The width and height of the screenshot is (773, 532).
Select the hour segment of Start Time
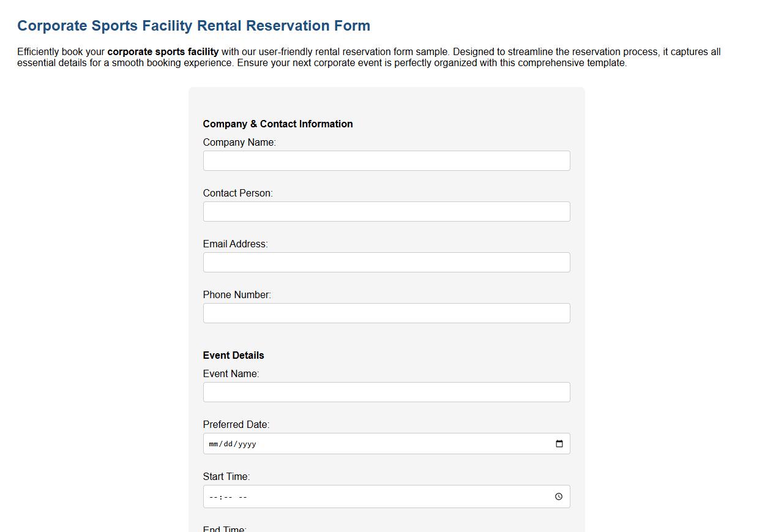coord(213,496)
